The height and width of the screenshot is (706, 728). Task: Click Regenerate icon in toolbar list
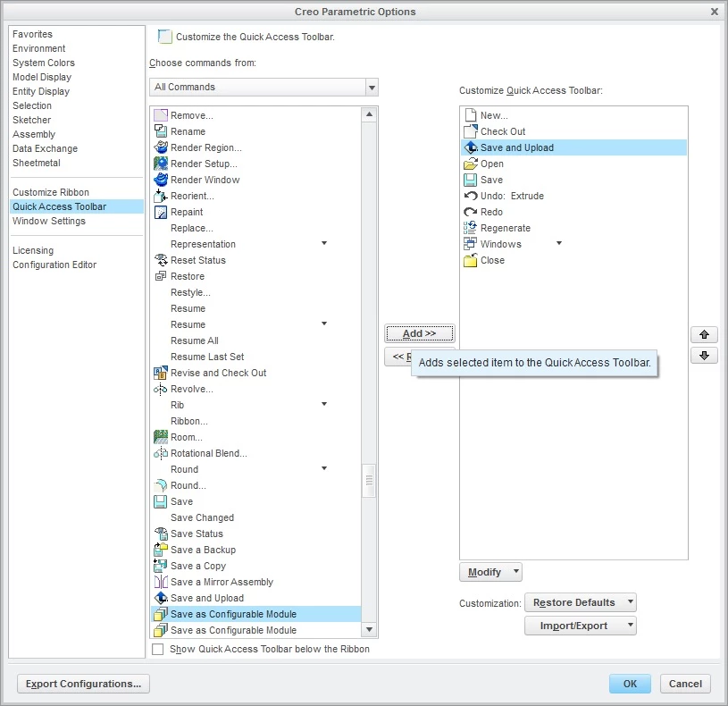click(471, 228)
